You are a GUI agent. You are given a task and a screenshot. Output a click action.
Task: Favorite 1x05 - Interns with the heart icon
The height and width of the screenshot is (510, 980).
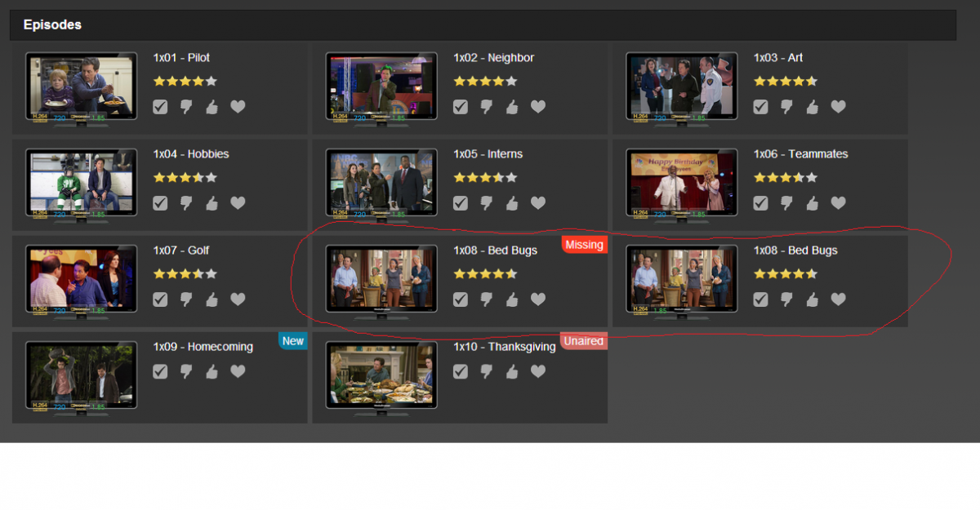point(538,203)
